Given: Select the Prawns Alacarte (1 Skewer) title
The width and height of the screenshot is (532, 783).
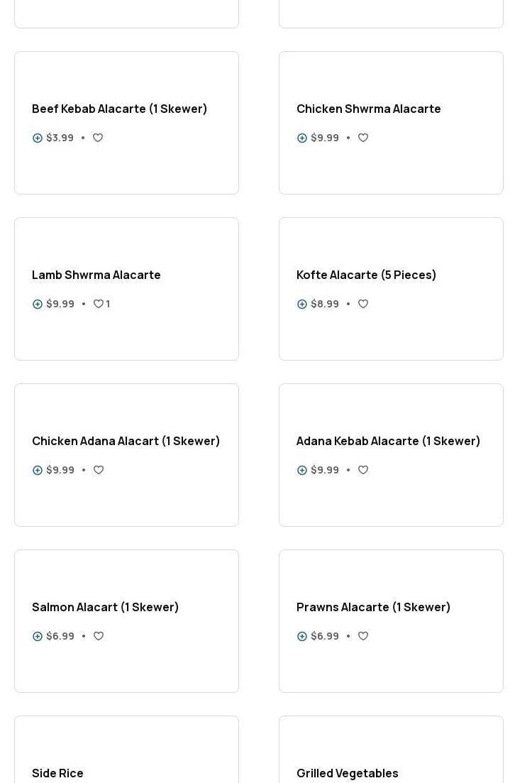Looking at the screenshot, I should (373, 607).
